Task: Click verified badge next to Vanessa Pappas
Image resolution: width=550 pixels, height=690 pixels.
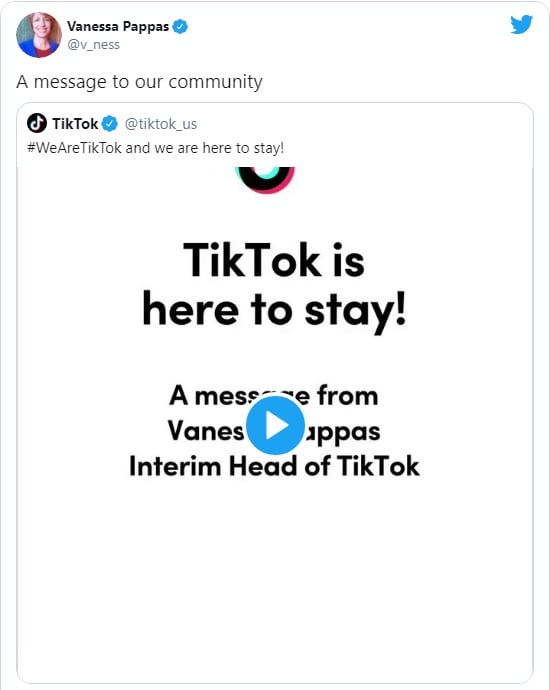Action: click(x=180, y=26)
